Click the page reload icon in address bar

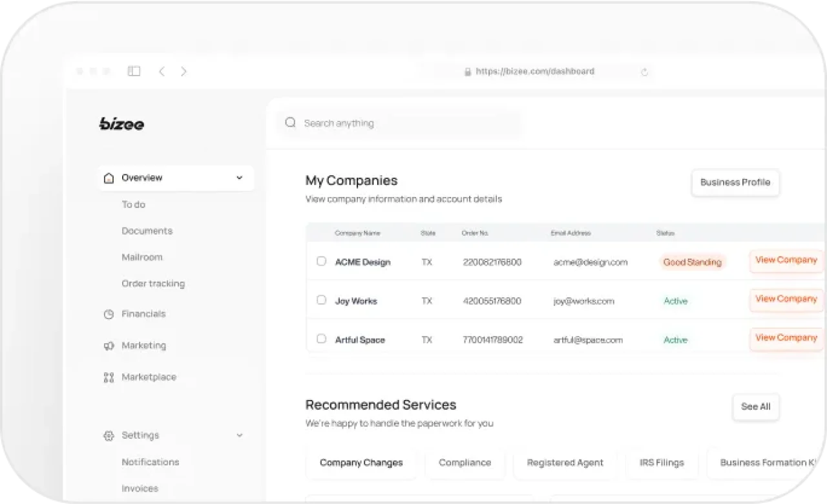click(644, 72)
